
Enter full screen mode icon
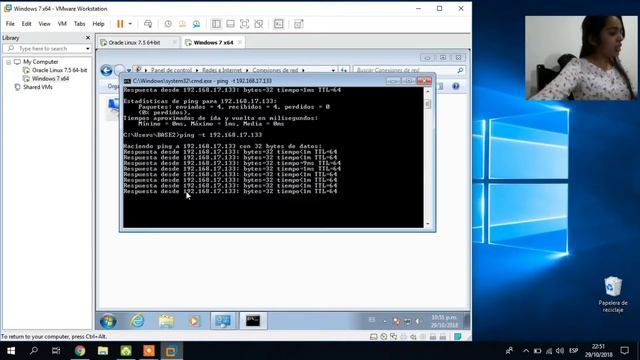244,24
